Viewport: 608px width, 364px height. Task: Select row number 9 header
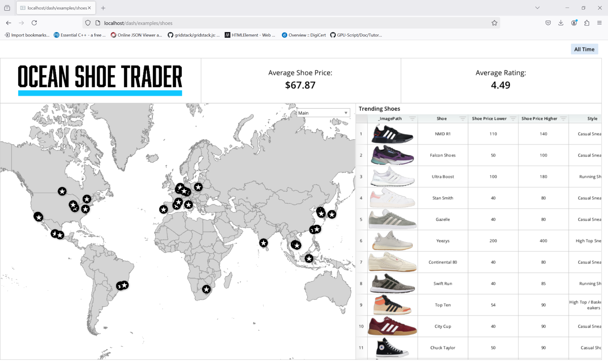pos(361,305)
